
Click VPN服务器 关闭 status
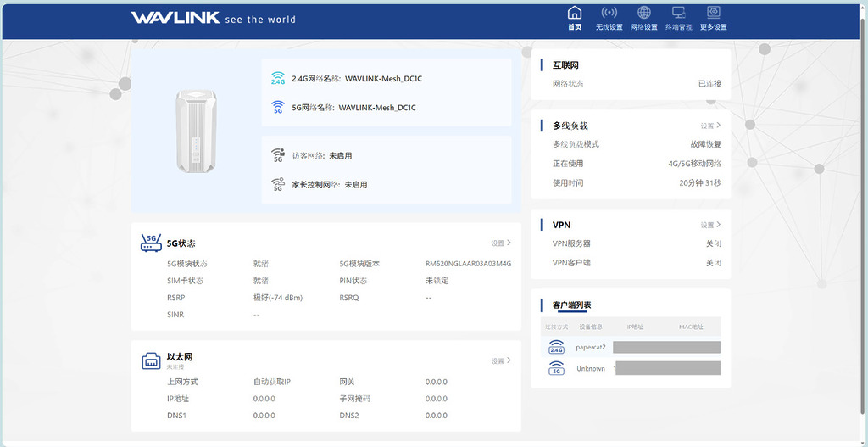[x=714, y=243]
